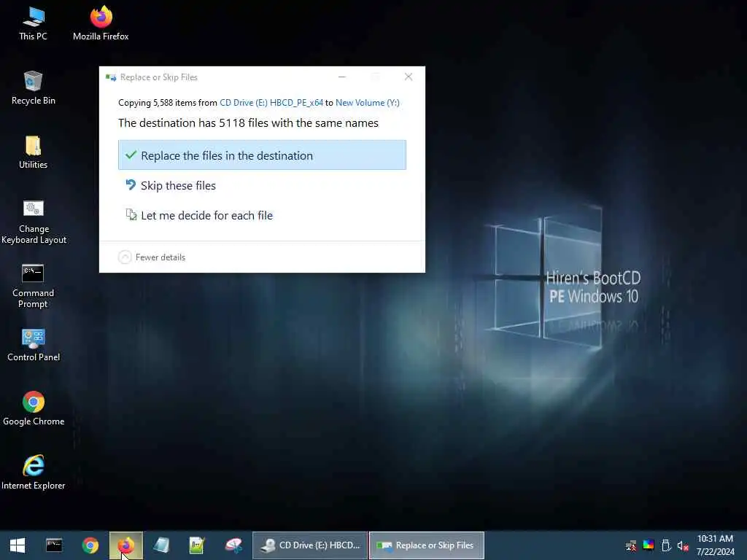This screenshot has width=747, height=560.
Task: Click the USB eject tray icon
Action: click(666, 545)
